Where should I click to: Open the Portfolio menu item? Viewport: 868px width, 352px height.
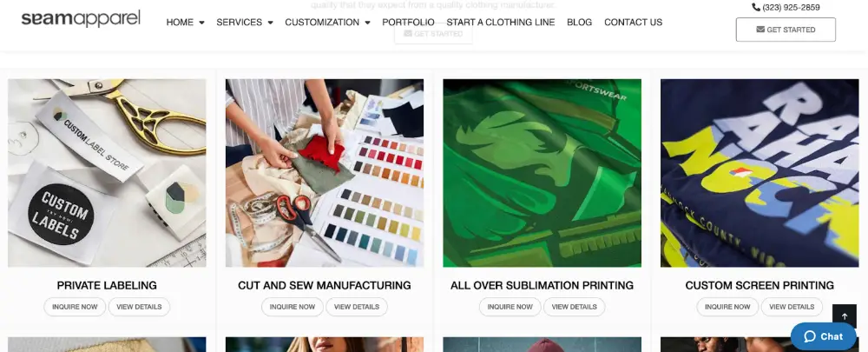click(x=408, y=23)
